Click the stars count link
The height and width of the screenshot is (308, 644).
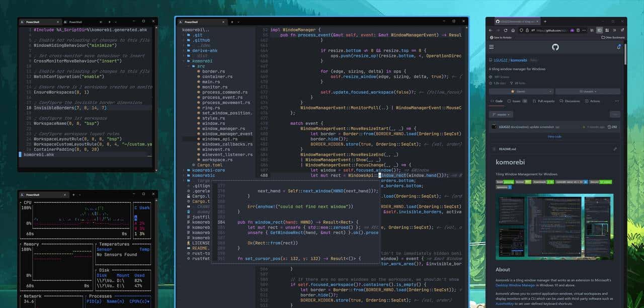coord(497,83)
